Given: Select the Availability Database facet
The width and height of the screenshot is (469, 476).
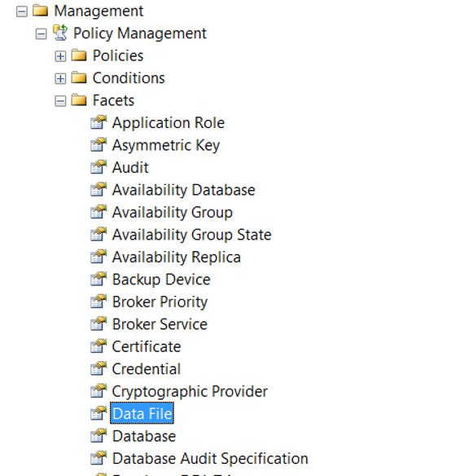Looking at the screenshot, I should [x=183, y=190].
